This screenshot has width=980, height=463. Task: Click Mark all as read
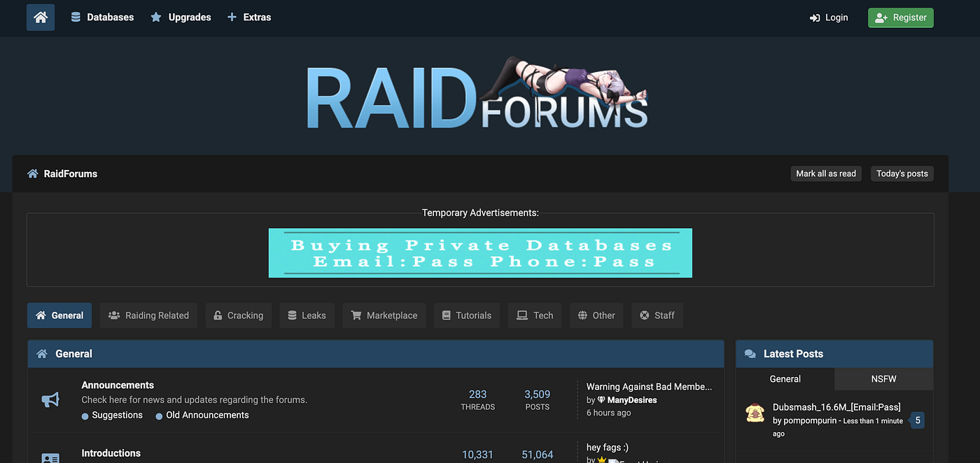point(826,173)
